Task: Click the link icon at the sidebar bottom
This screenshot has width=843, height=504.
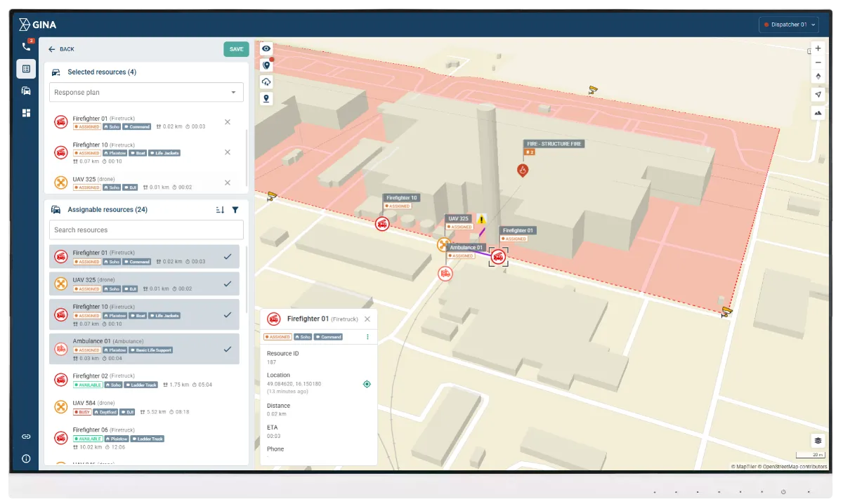Action: click(25, 436)
